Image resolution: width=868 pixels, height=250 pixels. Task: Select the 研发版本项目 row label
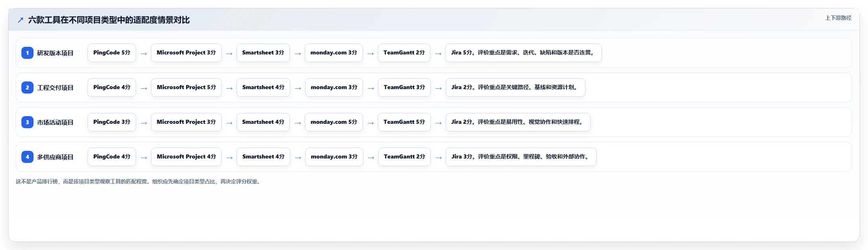tap(55, 53)
